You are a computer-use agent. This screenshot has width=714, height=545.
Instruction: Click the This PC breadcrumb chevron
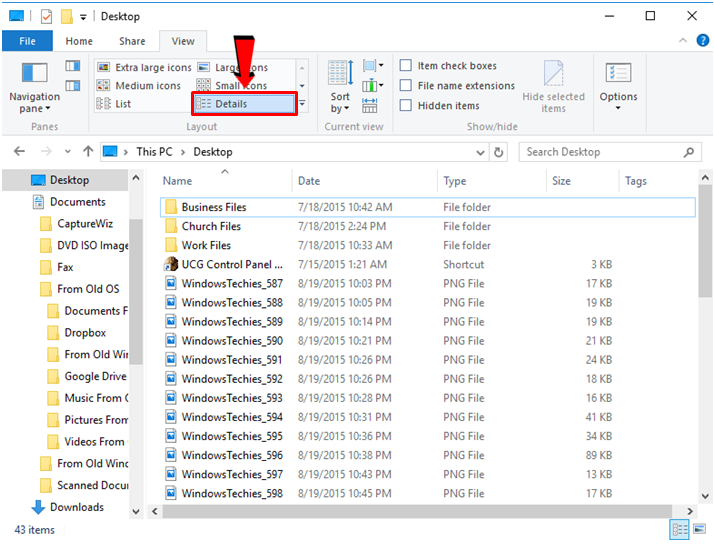pyautogui.click(x=183, y=152)
